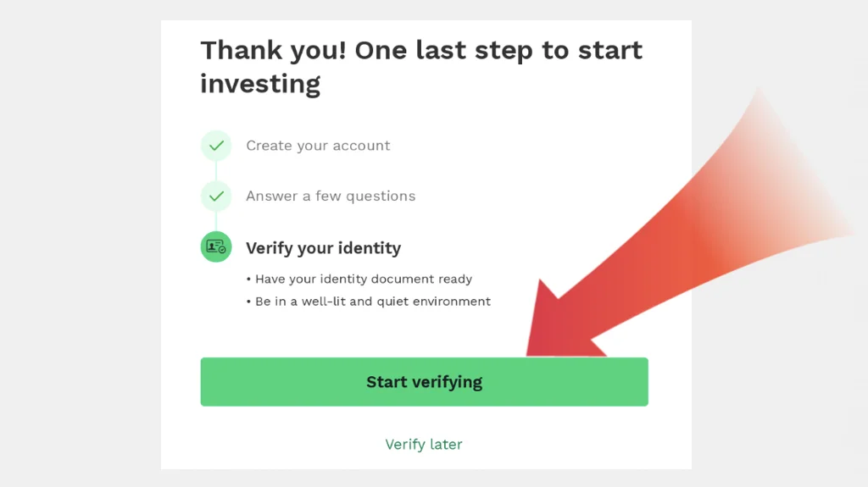Image resolution: width=868 pixels, height=487 pixels.
Task: Select the Answer a few questions step label
Action: [331, 196]
